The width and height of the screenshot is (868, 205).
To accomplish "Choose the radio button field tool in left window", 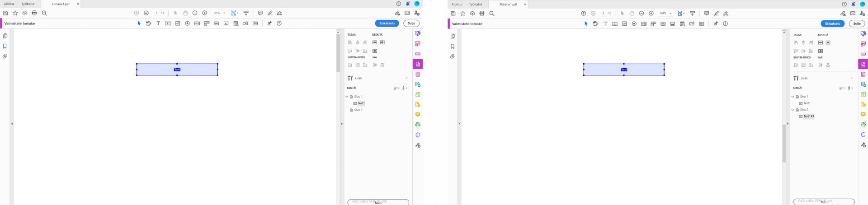I will [187, 23].
